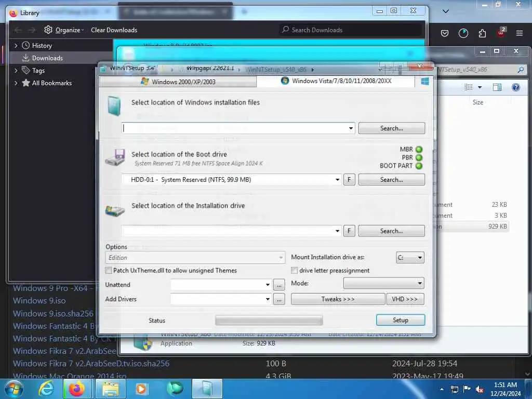
Task: Open Explorer view options dropdown arrow
Action: pyautogui.click(x=480, y=87)
